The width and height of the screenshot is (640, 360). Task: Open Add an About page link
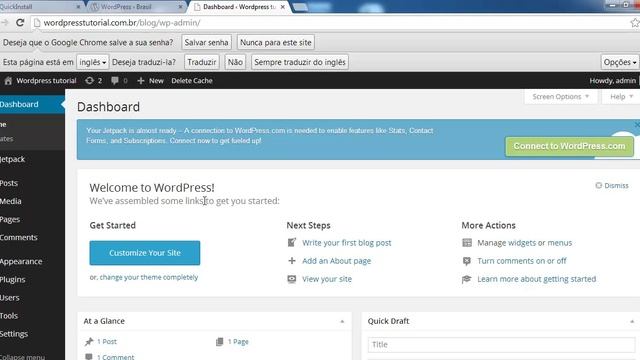point(336,261)
